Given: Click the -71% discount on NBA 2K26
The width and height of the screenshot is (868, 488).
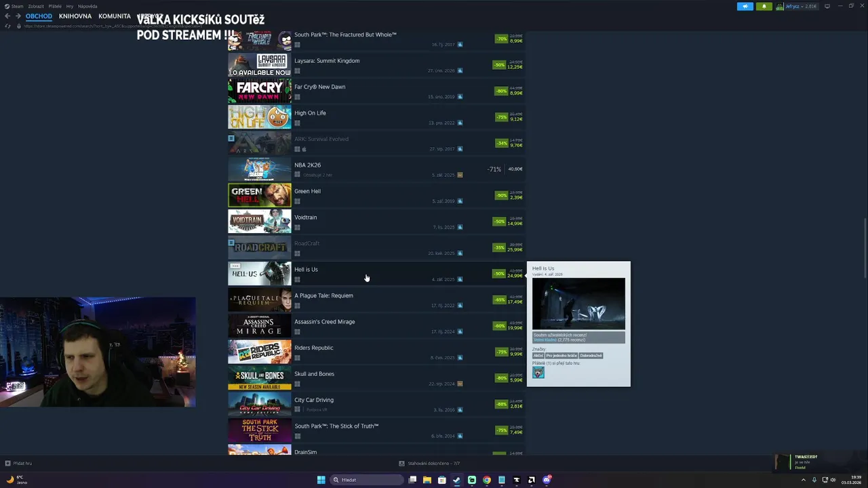Looking at the screenshot, I should tap(494, 169).
